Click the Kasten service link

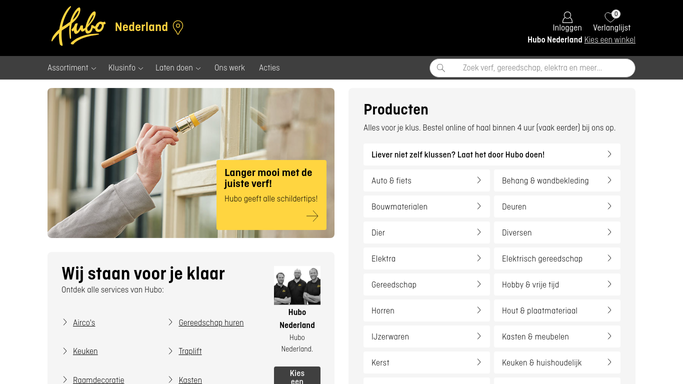[x=190, y=380]
